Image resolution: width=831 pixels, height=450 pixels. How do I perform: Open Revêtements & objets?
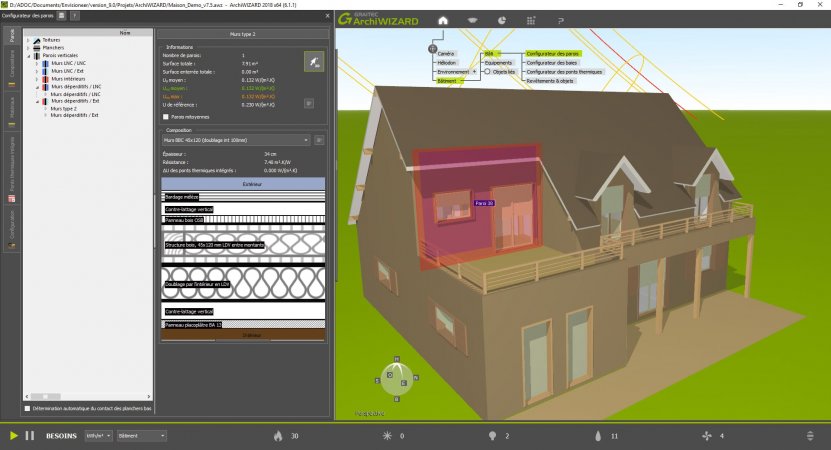(550, 81)
